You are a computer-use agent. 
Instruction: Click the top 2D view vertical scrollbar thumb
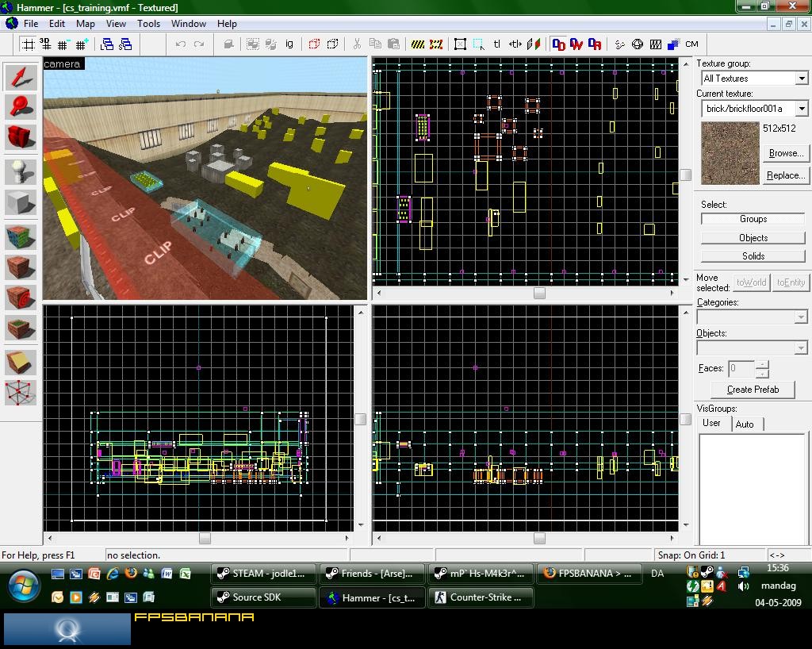point(686,175)
